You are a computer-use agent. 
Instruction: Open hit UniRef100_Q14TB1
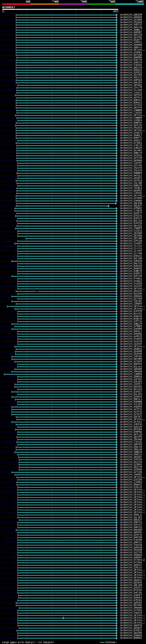(131, 37)
